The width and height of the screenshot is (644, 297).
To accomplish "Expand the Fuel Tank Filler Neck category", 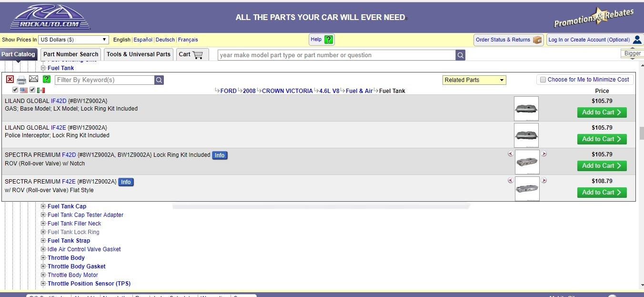I will [x=43, y=224].
